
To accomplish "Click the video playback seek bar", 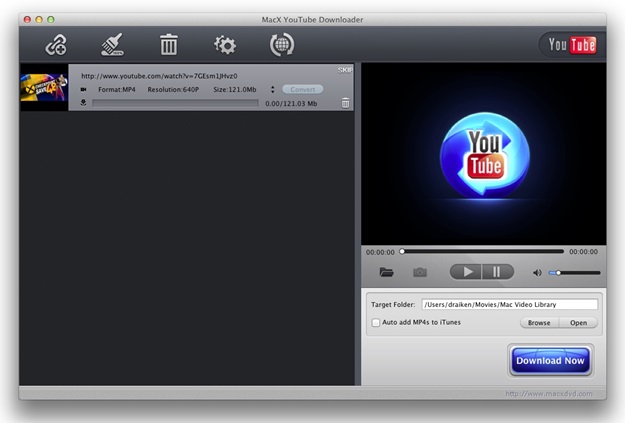I will 483,252.
